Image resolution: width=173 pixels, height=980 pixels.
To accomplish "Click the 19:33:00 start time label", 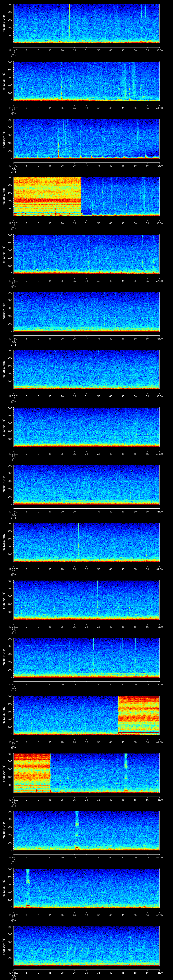I will coord(13,281).
